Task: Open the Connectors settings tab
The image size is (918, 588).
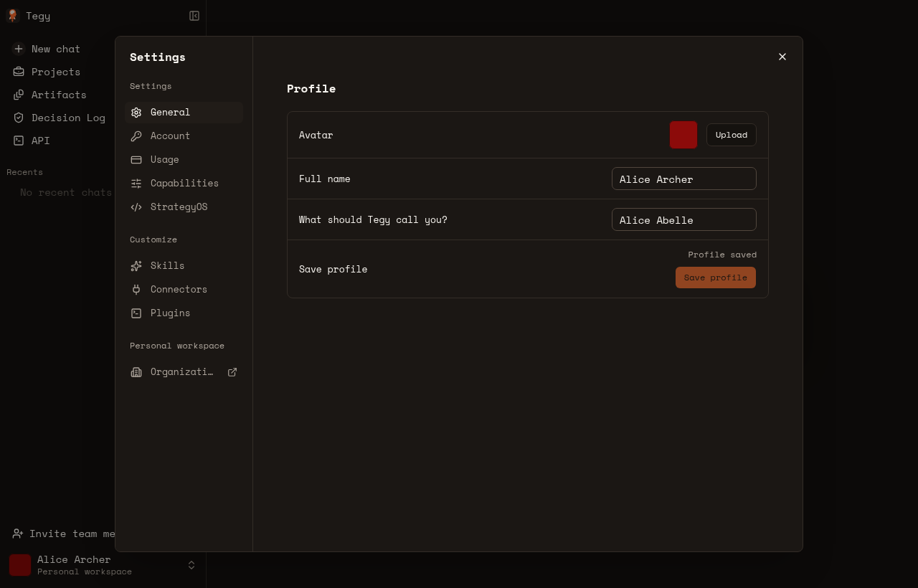Action: (x=184, y=290)
